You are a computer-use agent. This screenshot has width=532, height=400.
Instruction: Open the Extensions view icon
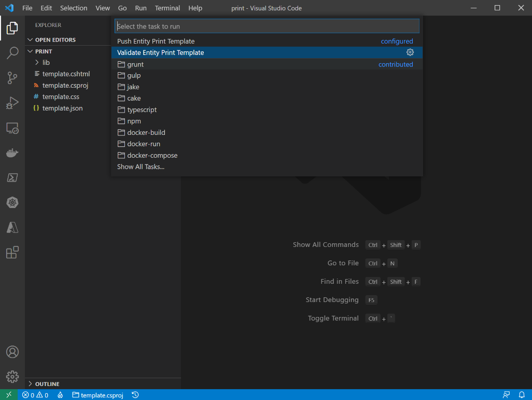pyautogui.click(x=12, y=252)
